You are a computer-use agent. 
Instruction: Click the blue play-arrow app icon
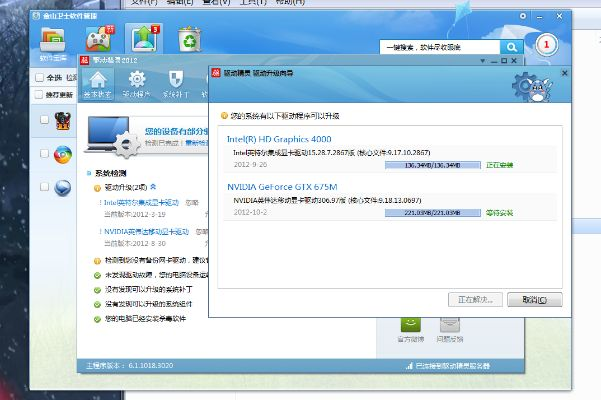(x=62, y=188)
